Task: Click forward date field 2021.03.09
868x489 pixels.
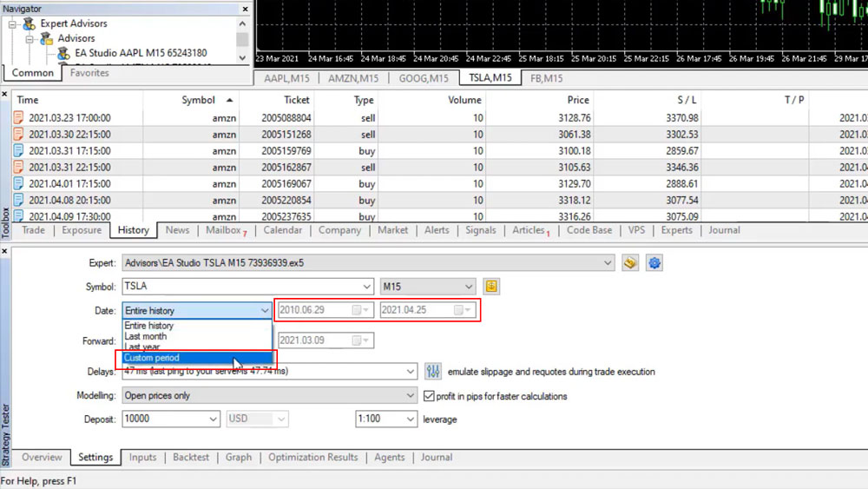Action: [325, 340]
